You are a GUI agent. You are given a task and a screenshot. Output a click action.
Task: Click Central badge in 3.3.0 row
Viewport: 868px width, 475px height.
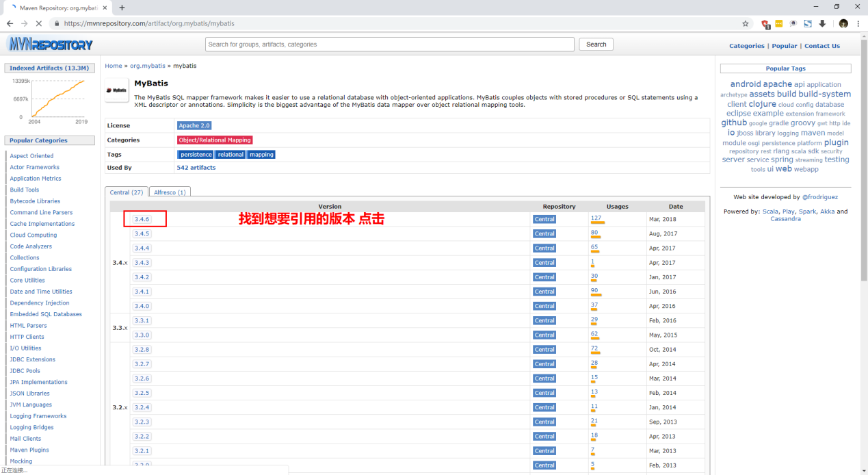tap(544, 335)
